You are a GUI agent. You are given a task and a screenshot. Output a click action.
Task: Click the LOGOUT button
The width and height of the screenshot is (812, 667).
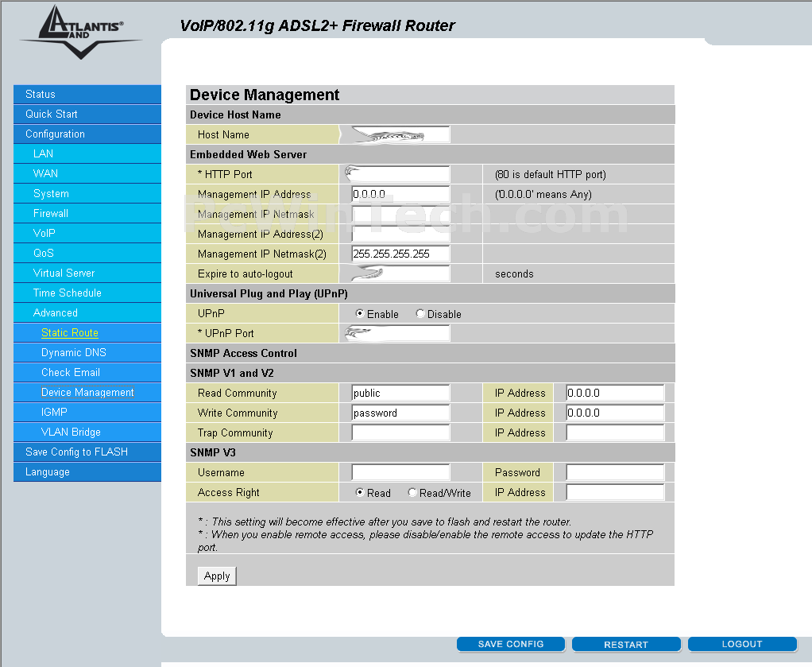[x=742, y=644]
